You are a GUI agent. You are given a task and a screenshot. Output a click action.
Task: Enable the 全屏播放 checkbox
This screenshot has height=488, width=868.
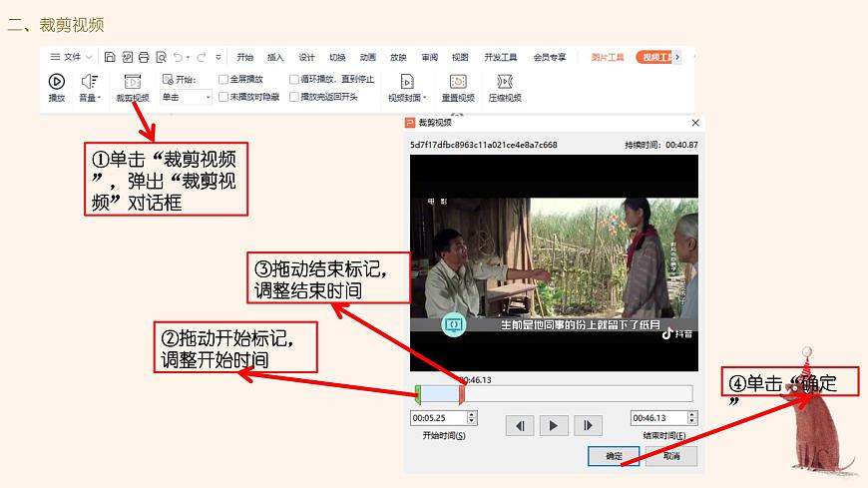(x=223, y=79)
